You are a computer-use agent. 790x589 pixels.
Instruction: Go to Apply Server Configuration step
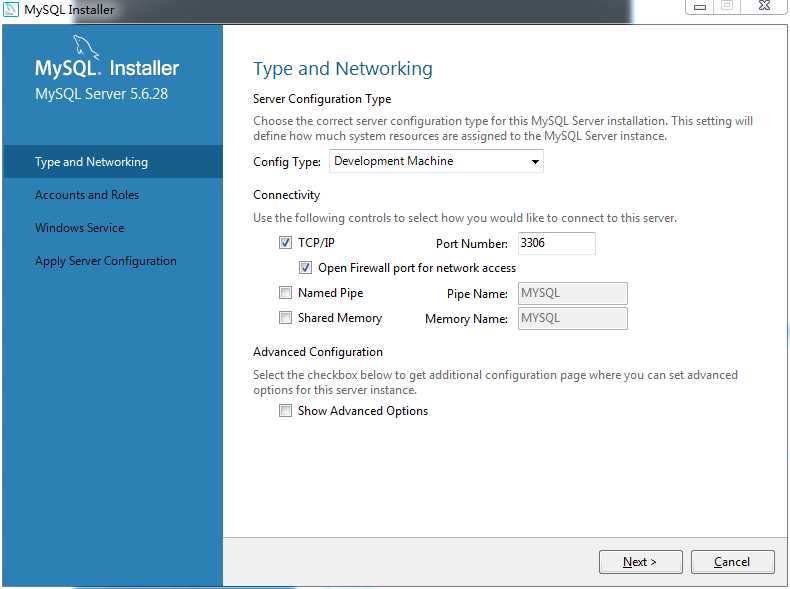(106, 261)
